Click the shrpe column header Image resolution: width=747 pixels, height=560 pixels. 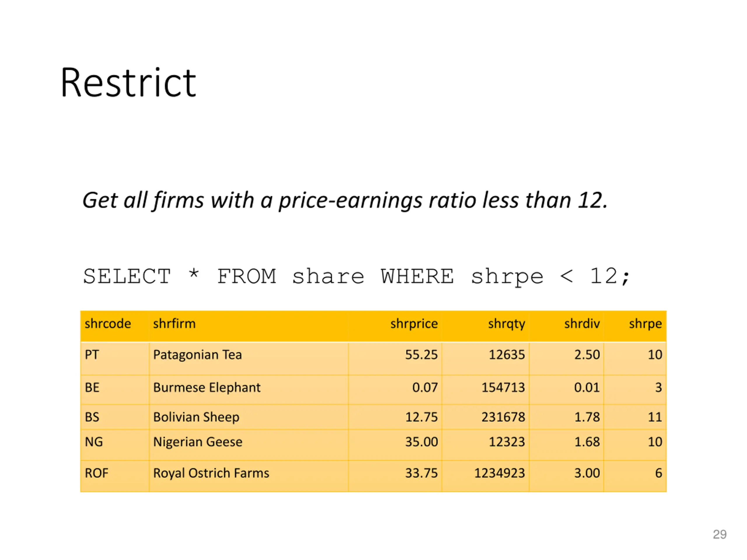pyautogui.click(x=645, y=324)
